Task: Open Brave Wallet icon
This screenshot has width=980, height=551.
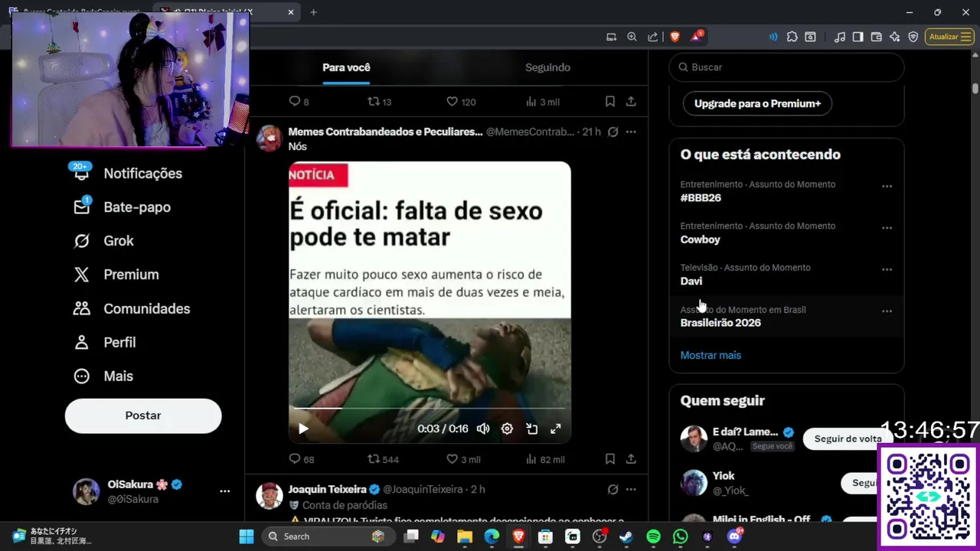Action: [x=876, y=37]
